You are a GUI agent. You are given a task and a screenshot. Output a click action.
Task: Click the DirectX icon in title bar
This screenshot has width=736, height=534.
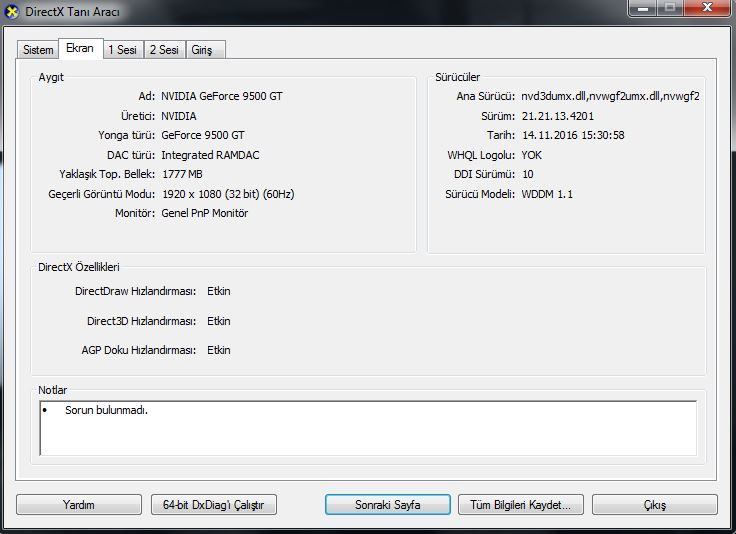click(x=12, y=12)
